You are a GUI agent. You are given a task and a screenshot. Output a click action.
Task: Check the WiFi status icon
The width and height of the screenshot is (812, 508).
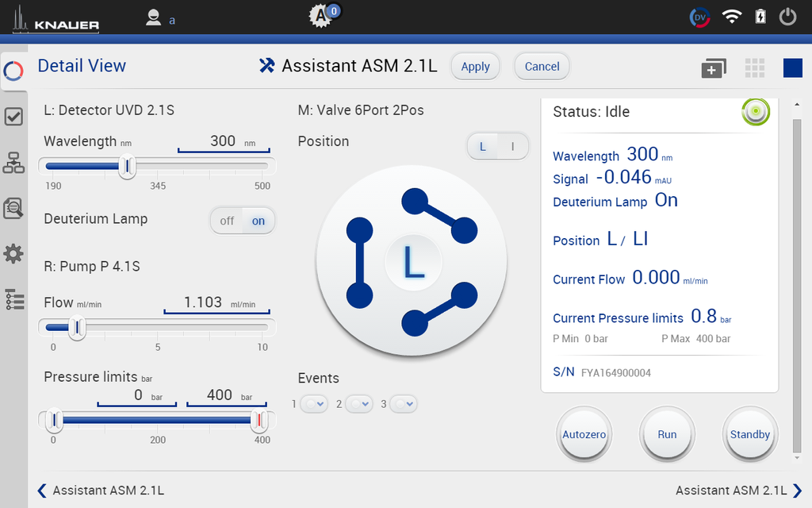click(x=731, y=17)
